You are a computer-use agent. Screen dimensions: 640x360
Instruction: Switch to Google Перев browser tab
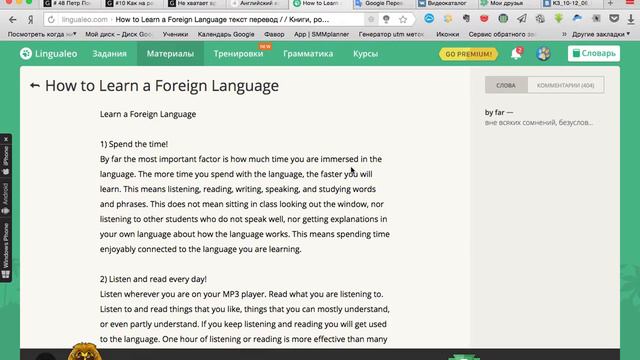(380, 3)
